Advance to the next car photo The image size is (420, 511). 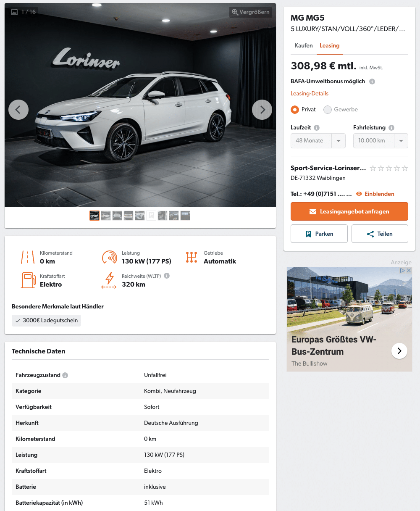[262, 110]
